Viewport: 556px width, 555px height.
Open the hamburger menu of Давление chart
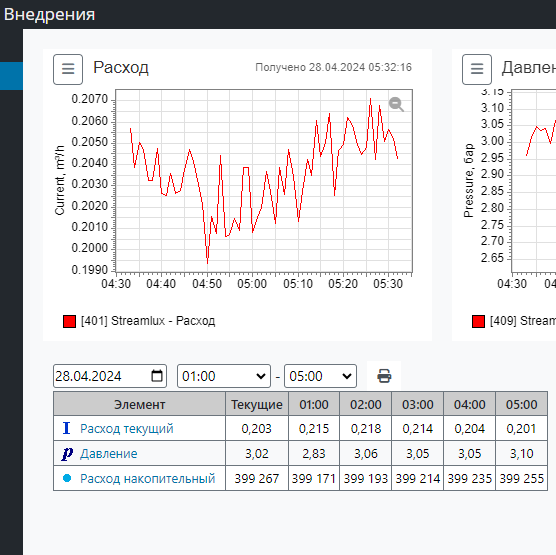[x=477, y=69]
